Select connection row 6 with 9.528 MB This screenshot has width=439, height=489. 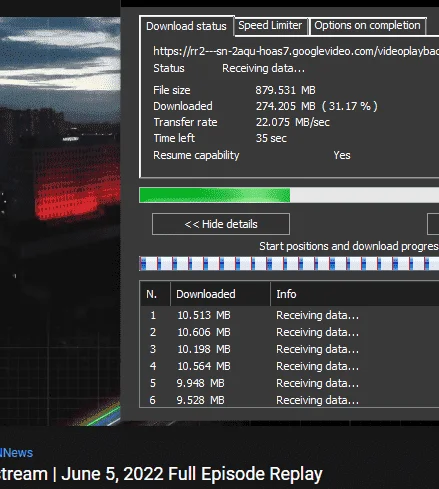pyautogui.click(x=289, y=400)
